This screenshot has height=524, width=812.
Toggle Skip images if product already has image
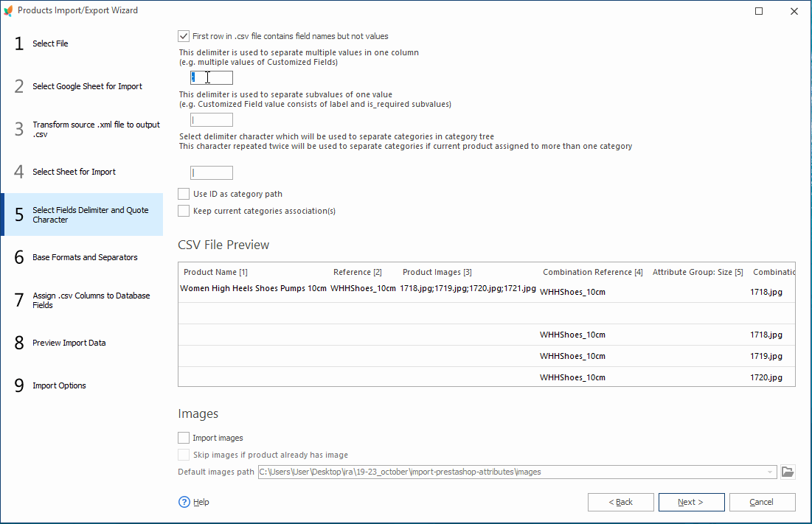[184, 455]
